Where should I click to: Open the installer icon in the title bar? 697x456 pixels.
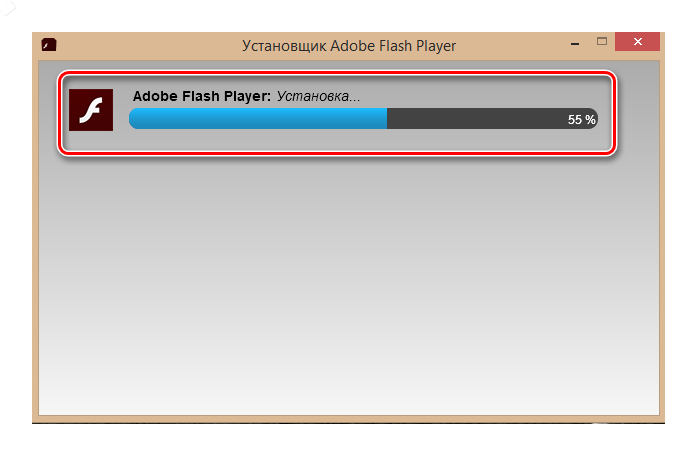tap(49, 45)
